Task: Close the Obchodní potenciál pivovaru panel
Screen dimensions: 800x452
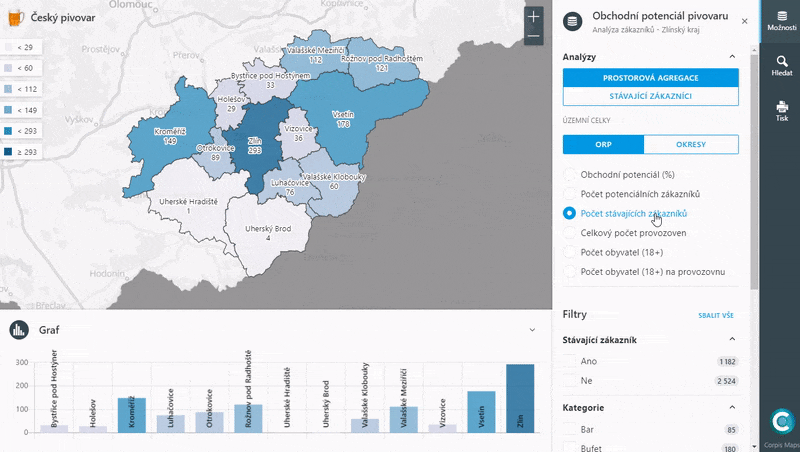Action: coord(744,21)
